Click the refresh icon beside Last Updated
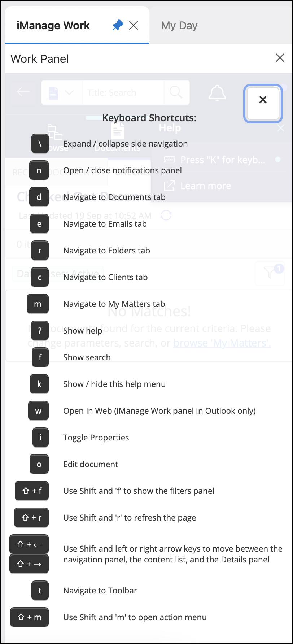This screenshot has width=293, height=644. click(166, 216)
